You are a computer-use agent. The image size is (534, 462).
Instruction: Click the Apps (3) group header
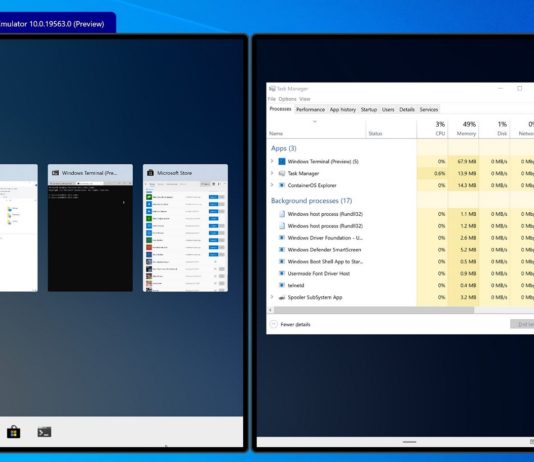click(x=283, y=148)
